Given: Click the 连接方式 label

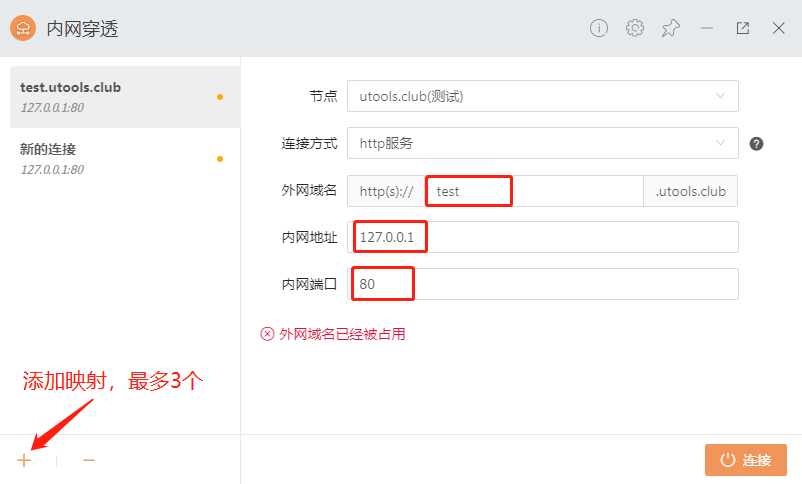Looking at the screenshot, I should click(309, 143).
